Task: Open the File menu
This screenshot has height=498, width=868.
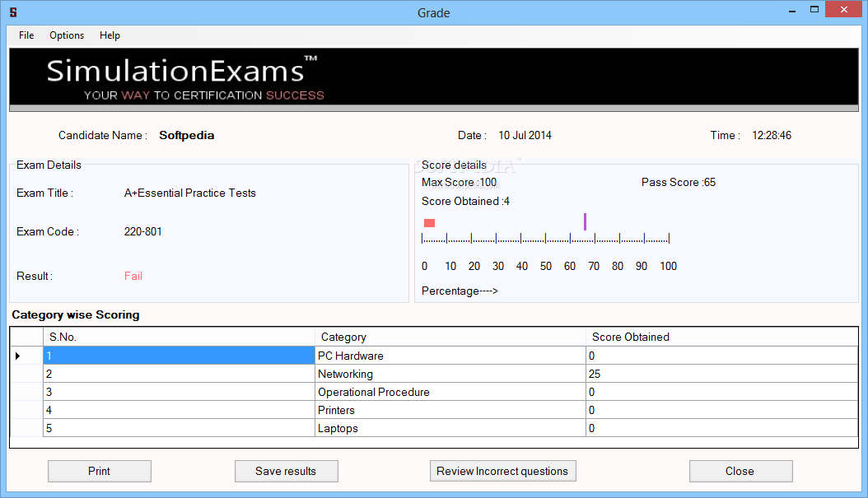Action: 26,35
